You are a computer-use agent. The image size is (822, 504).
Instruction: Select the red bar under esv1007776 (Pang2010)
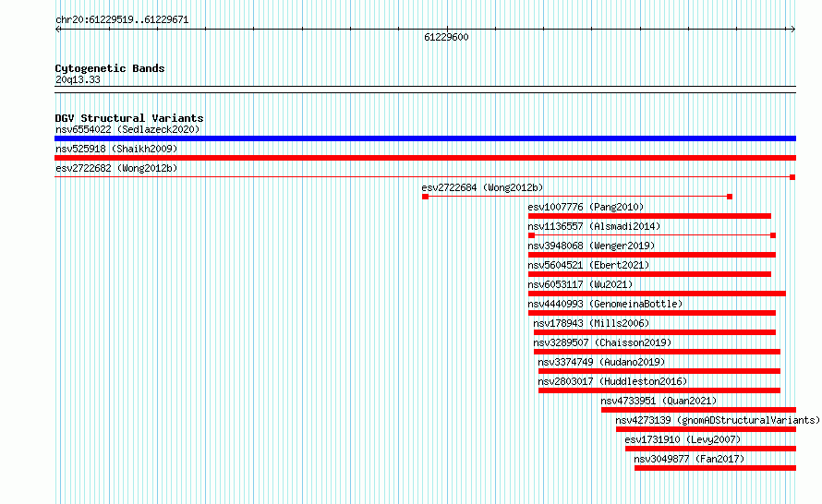[x=649, y=216]
